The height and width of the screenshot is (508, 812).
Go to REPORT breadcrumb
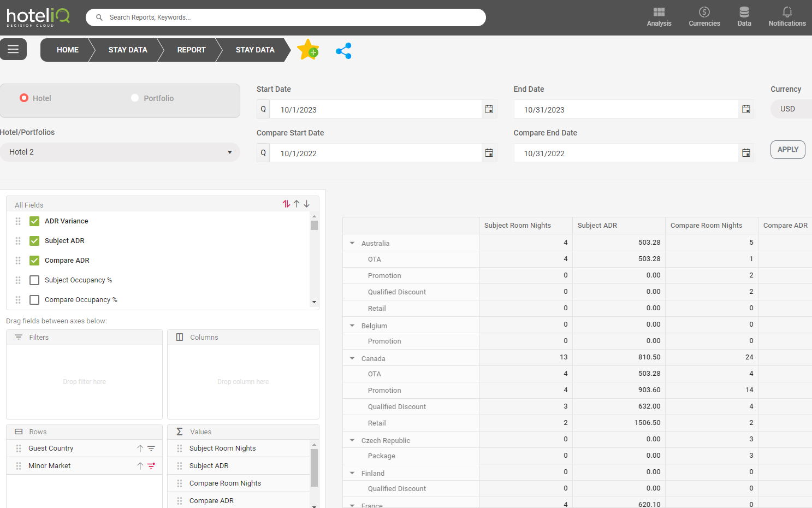191,50
